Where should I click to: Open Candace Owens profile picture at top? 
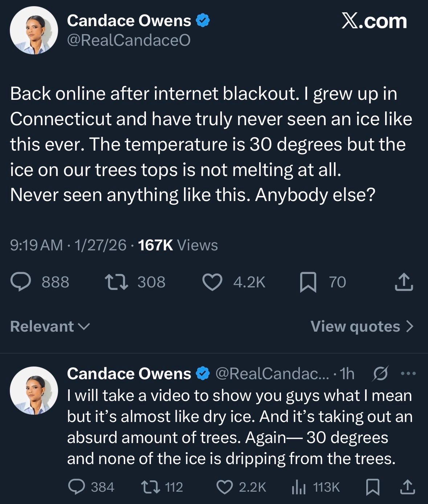[x=34, y=30]
